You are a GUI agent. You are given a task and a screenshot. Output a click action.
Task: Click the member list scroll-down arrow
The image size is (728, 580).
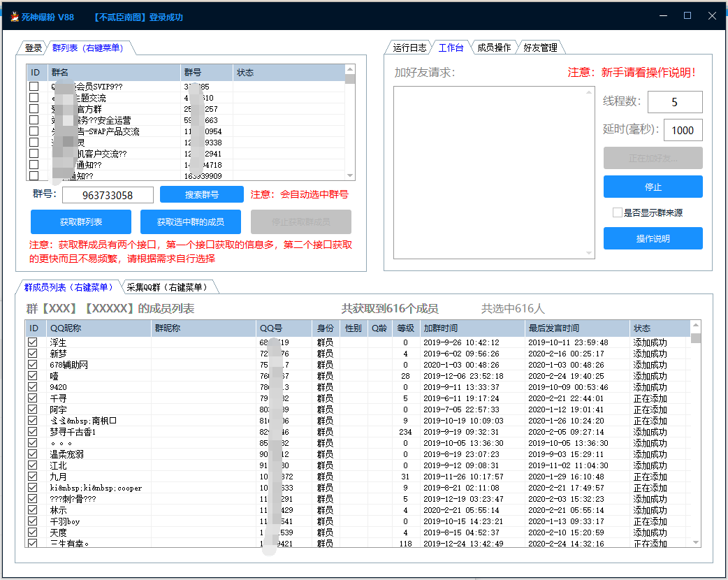(695, 542)
